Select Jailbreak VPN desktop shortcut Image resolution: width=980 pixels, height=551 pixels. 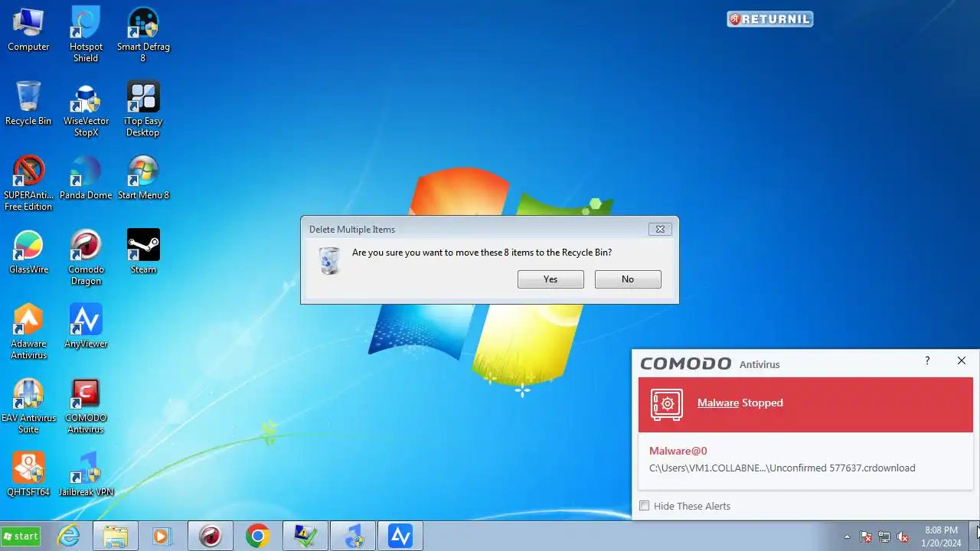(86, 474)
